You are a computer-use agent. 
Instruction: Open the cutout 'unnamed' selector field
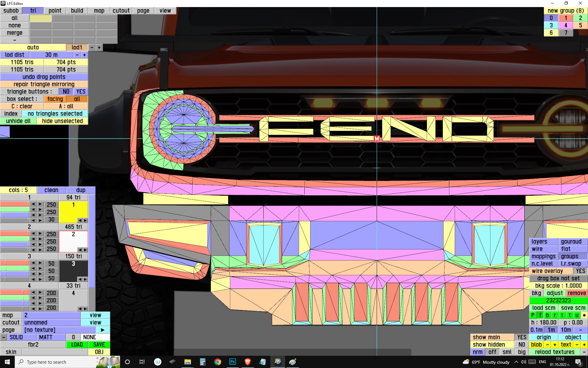click(x=51, y=322)
